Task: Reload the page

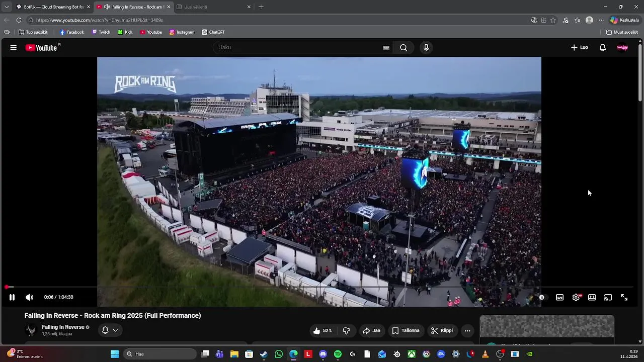Action: tap(19, 20)
